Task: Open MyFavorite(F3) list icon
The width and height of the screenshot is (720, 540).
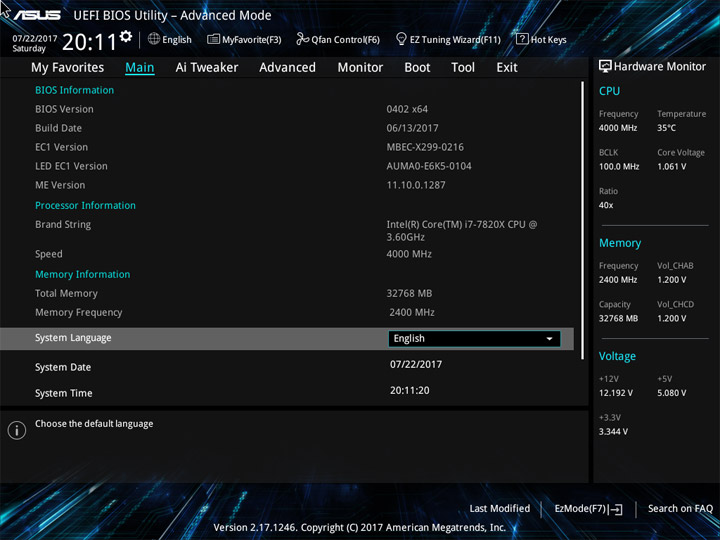Action: click(213, 39)
